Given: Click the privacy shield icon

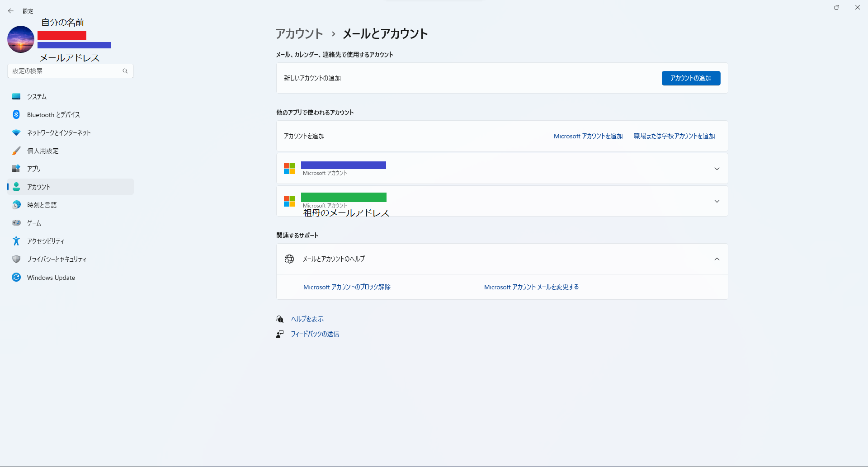Looking at the screenshot, I should [16, 259].
